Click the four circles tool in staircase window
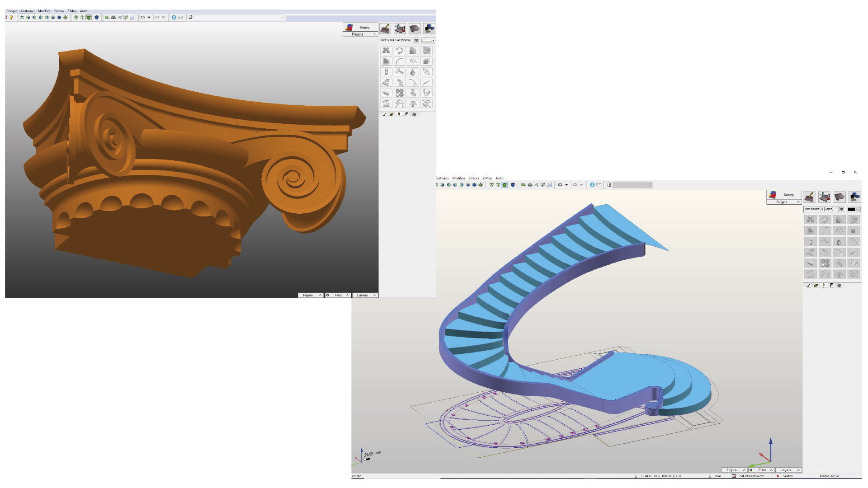Image resolution: width=868 pixels, height=488 pixels. 825,263
